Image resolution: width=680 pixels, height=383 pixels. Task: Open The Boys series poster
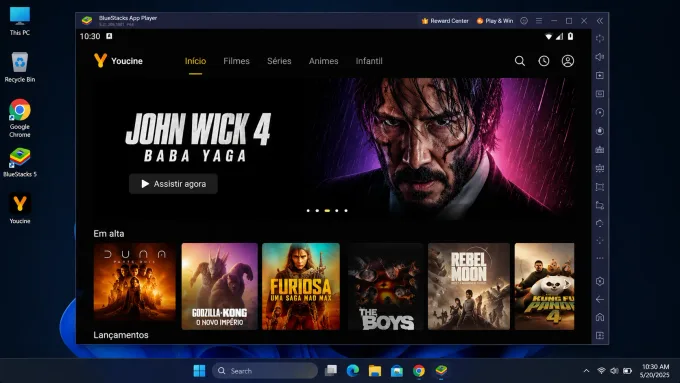pos(386,286)
